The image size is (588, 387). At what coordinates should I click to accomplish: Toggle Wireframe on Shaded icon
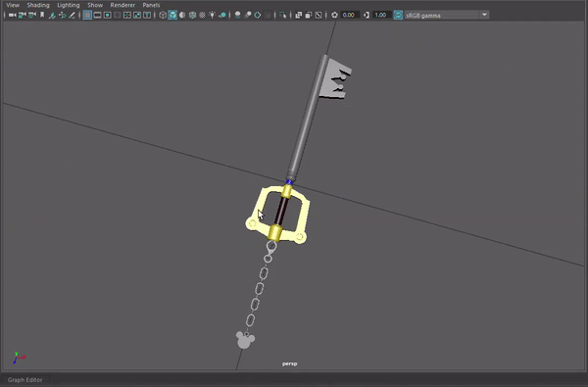coord(192,15)
